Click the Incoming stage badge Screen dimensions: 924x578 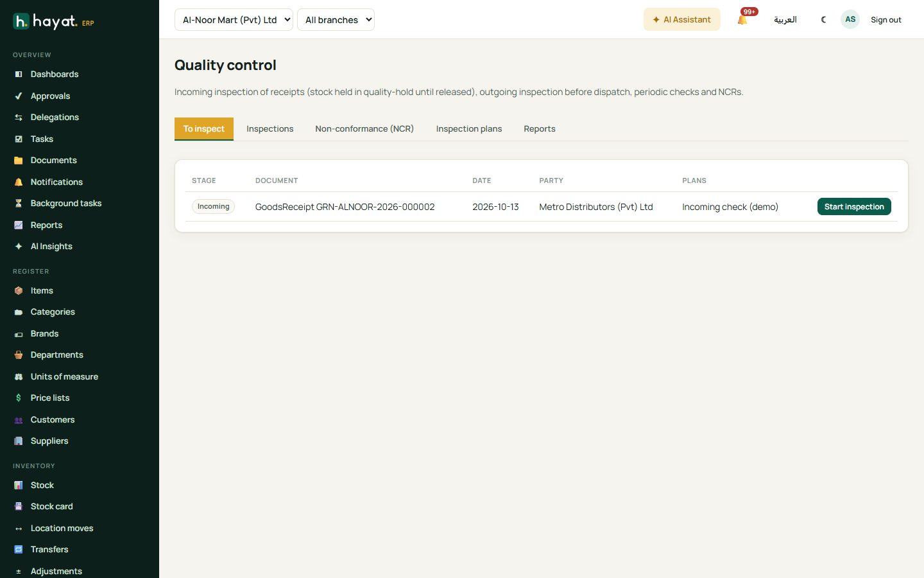click(213, 206)
